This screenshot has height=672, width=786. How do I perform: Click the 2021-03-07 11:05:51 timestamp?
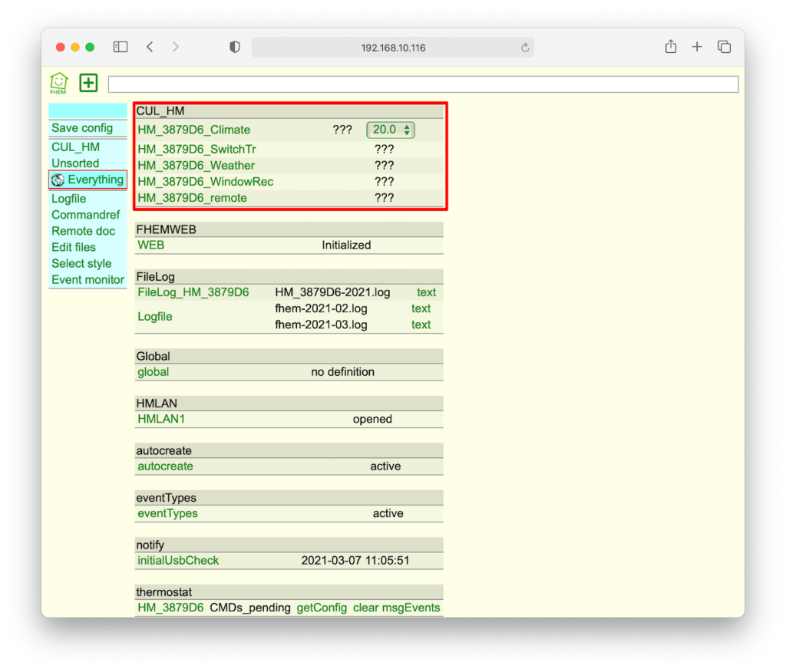click(x=355, y=561)
